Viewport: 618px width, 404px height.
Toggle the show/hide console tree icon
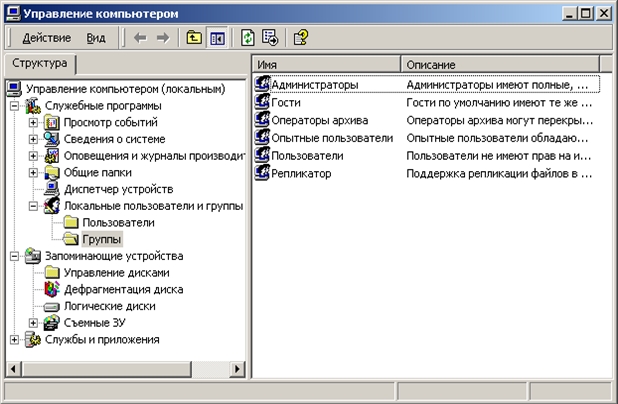tap(215, 37)
